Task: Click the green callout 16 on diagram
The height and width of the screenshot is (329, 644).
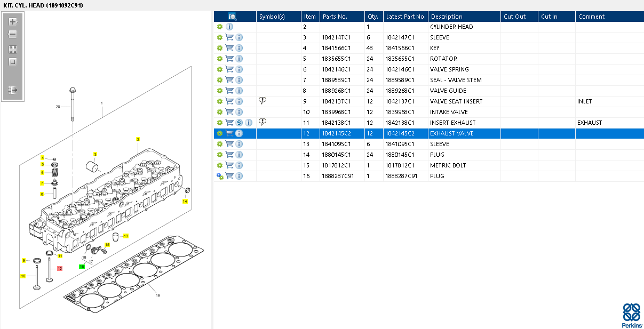Action: click(82, 266)
